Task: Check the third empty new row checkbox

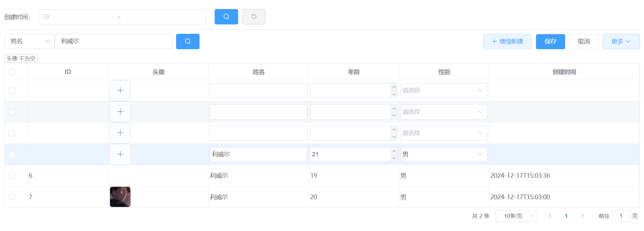Action: pyautogui.click(x=12, y=133)
